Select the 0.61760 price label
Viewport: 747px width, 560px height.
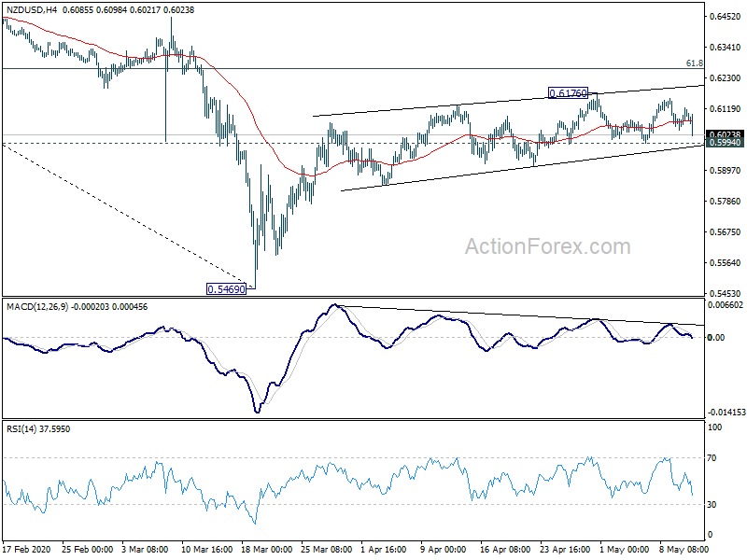(x=568, y=92)
